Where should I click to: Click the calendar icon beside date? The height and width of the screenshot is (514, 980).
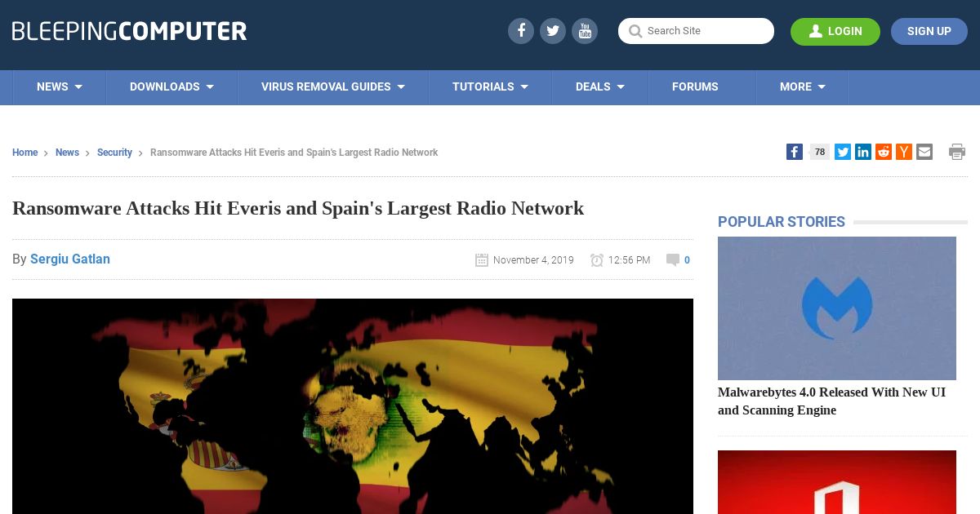[482, 260]
